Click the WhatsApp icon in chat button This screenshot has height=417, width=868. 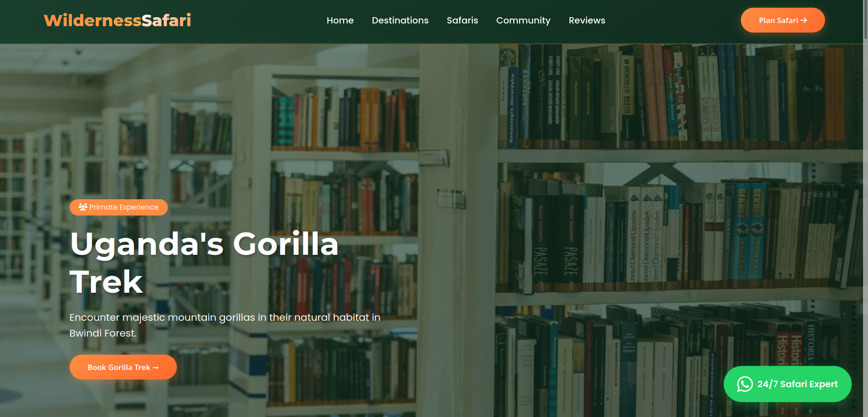click(745, 384)
